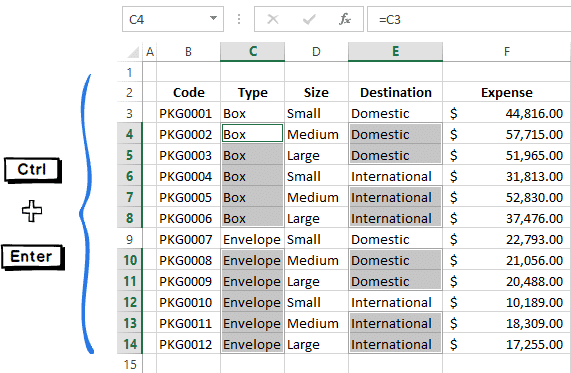Select cell PKG0008
The height and width of the screenshot is (373, 571).
(188, 260)
